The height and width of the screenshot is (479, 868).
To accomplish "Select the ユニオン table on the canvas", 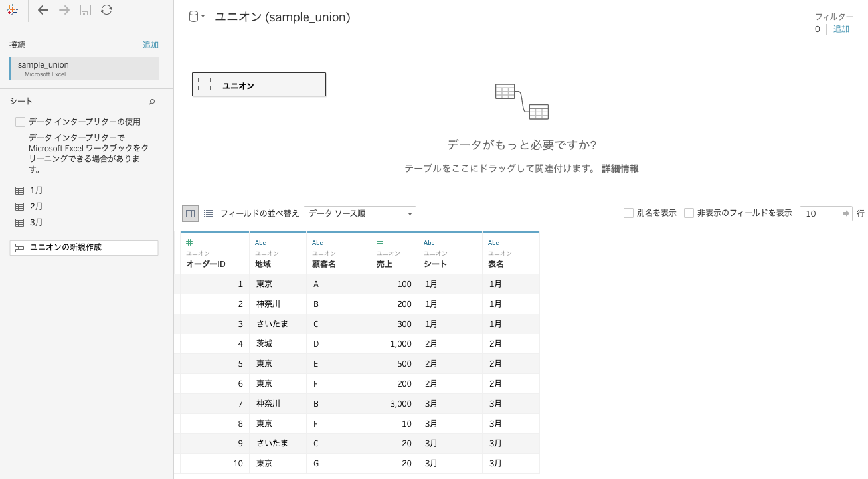I will pyautogui.click(x=259, y=84).
